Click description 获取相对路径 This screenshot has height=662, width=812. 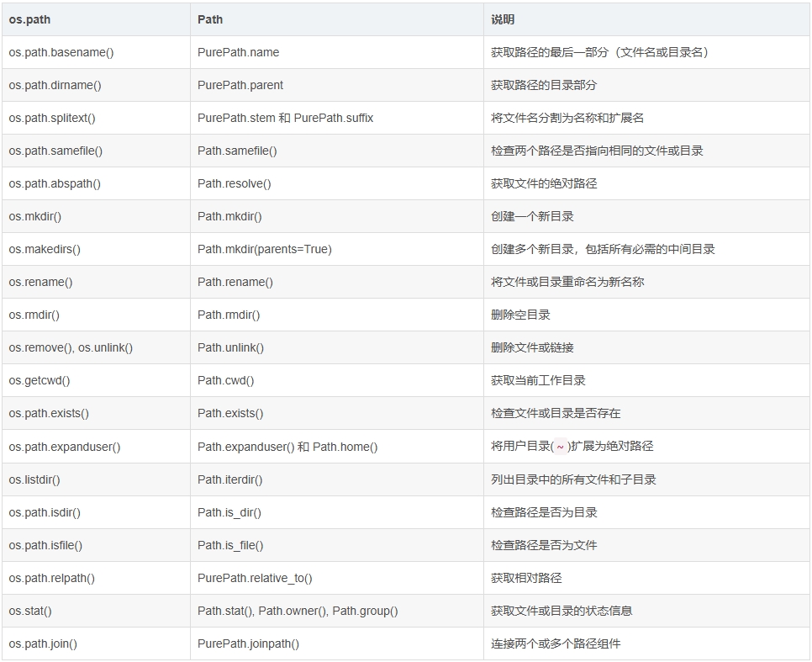(526, 579)
